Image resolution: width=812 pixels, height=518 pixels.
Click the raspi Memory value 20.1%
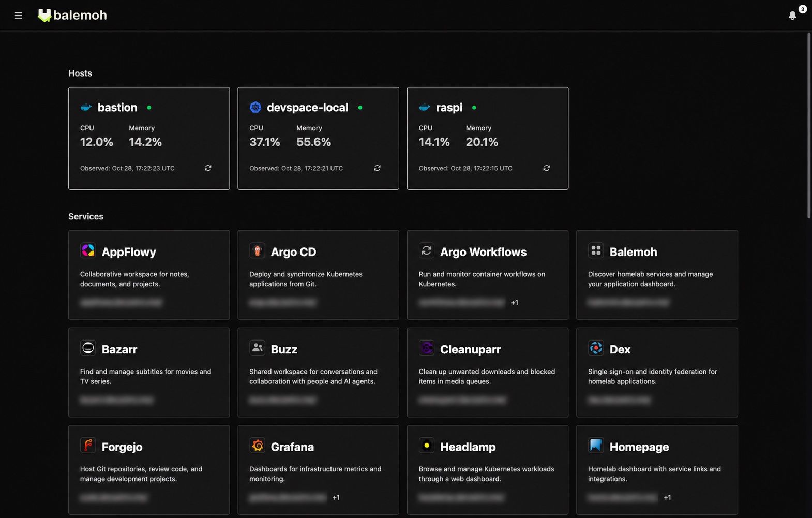482,142
